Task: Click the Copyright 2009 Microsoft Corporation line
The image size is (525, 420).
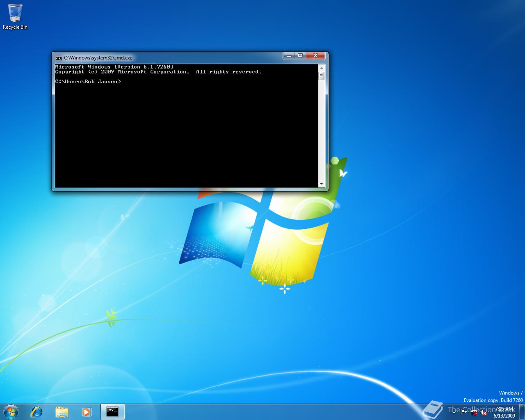Action: pos(158,72)
